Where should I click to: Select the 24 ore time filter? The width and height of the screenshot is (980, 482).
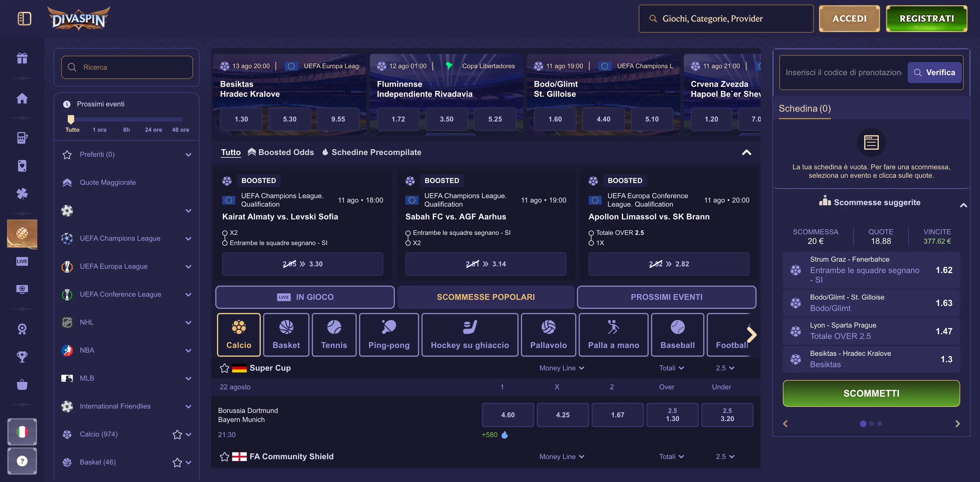point(153,130)
